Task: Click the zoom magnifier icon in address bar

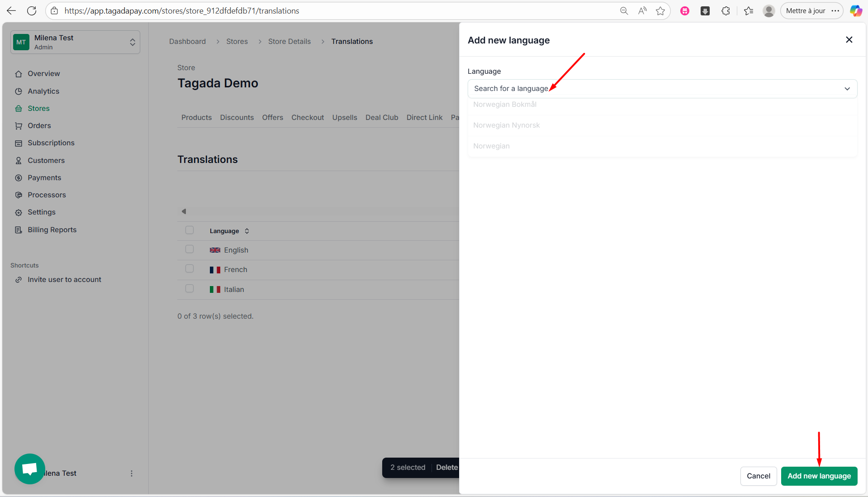Action: click(x=624, y=11)
